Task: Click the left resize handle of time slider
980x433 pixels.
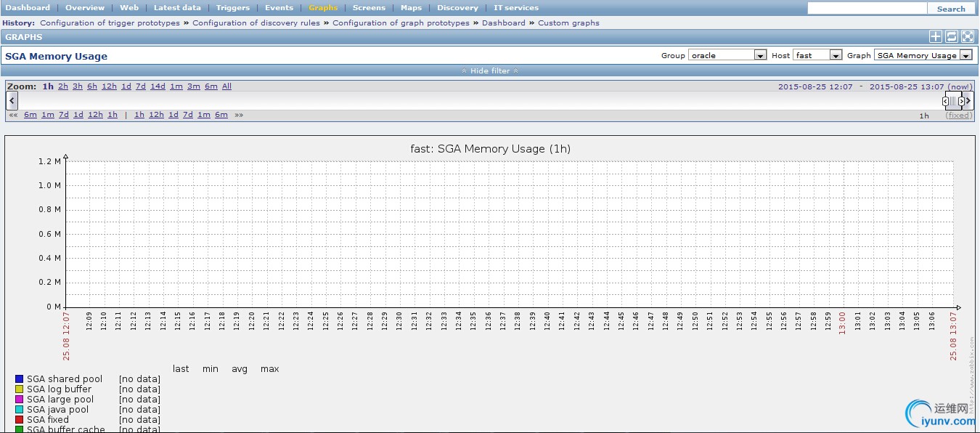Action: 946,101
